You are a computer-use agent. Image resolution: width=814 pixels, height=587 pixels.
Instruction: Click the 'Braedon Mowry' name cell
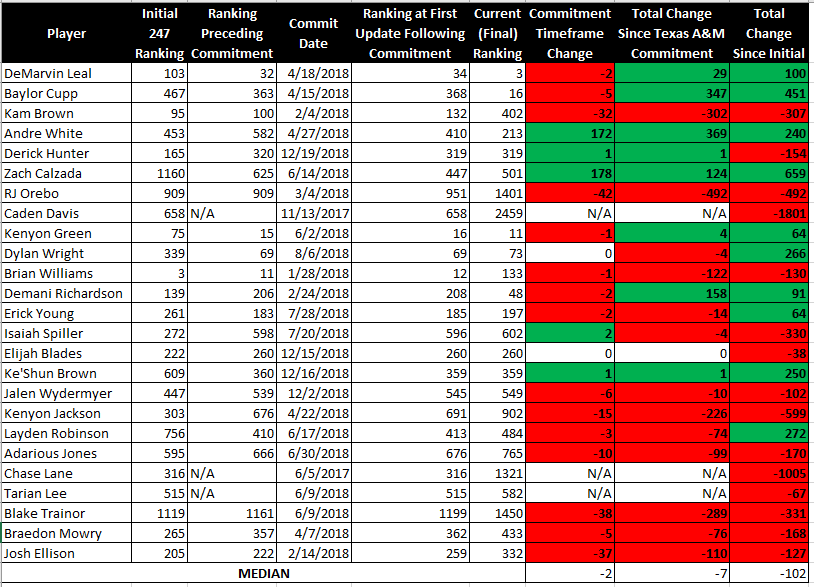[66, 533]
